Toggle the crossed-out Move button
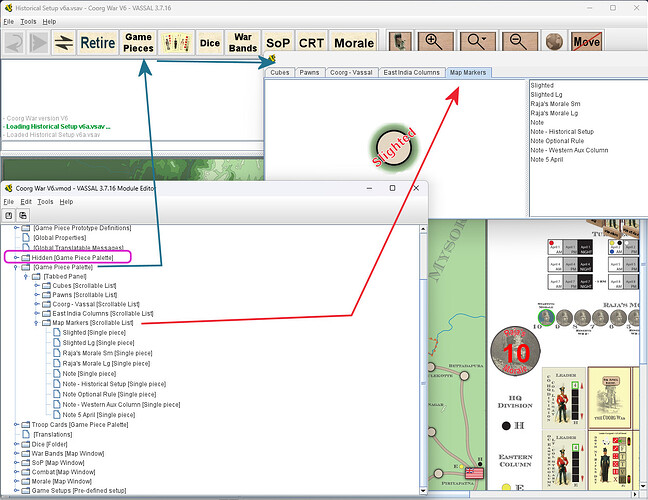The image size is (648, 500). point(586,41)
